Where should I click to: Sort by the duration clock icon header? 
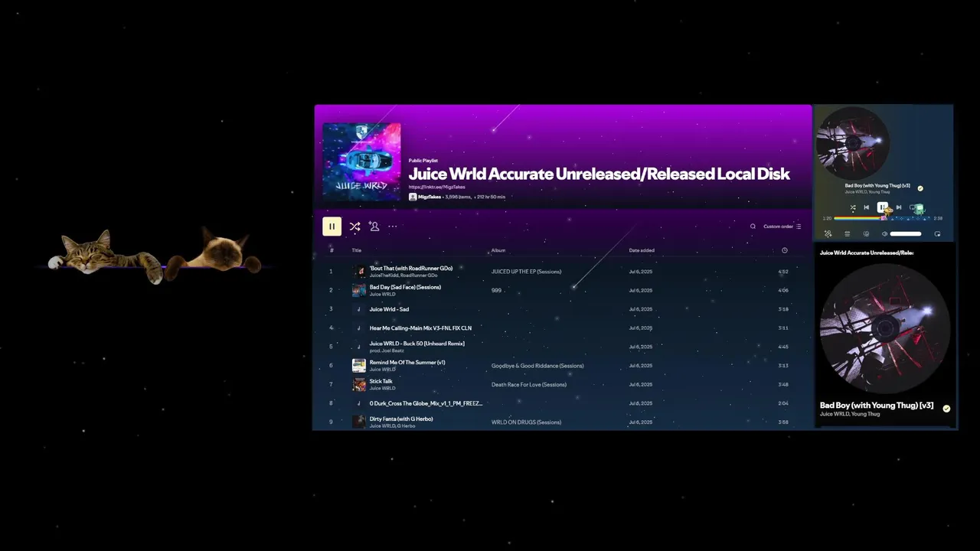784,250
